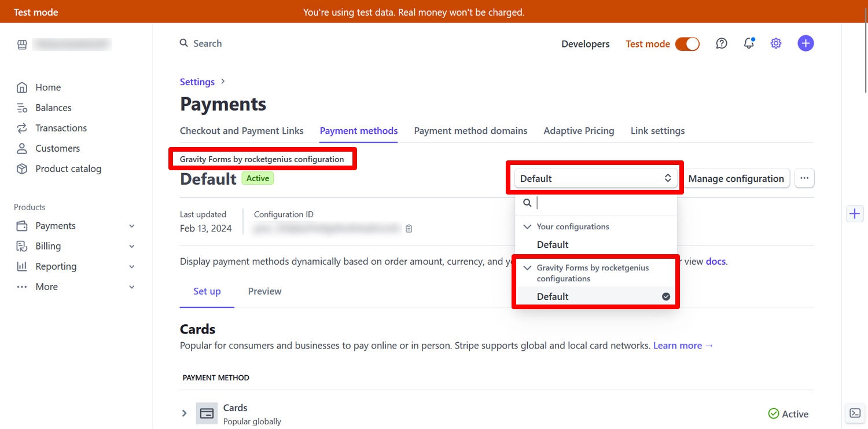Click the Home label in sidebar

(48, 87)
